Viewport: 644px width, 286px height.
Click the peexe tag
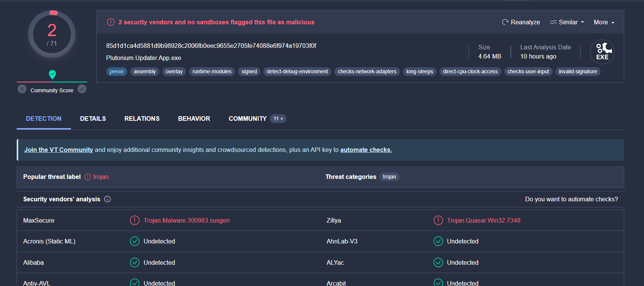pyautogui.click(x=117, y=71)
